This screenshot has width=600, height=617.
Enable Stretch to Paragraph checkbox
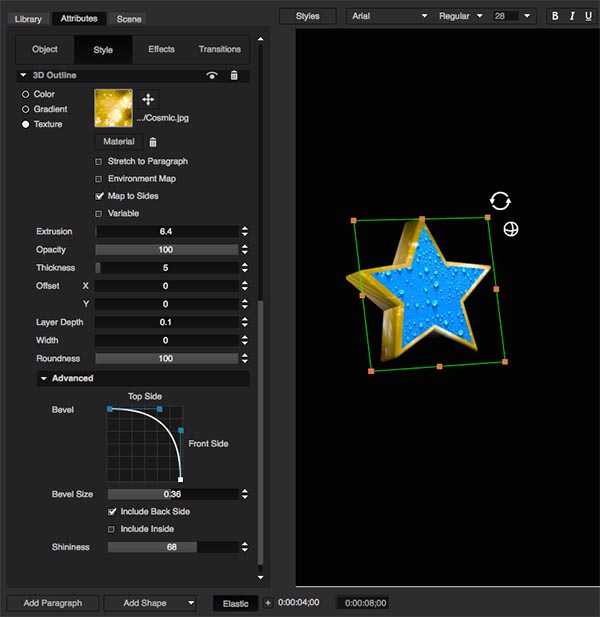(98, 161)
